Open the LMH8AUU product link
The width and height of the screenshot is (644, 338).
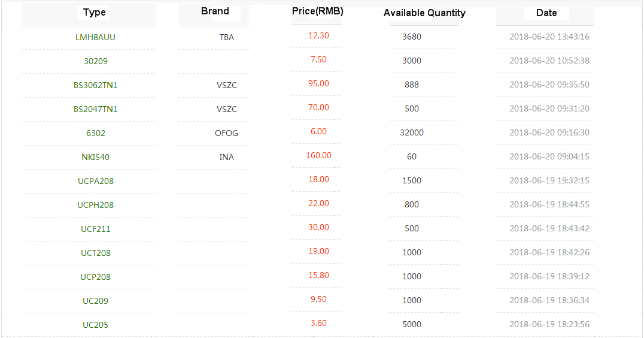click(95, 37)
